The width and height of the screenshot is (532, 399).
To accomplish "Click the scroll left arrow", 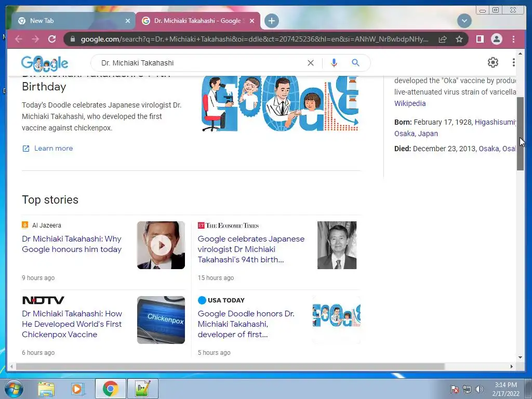I will (11, 366).
